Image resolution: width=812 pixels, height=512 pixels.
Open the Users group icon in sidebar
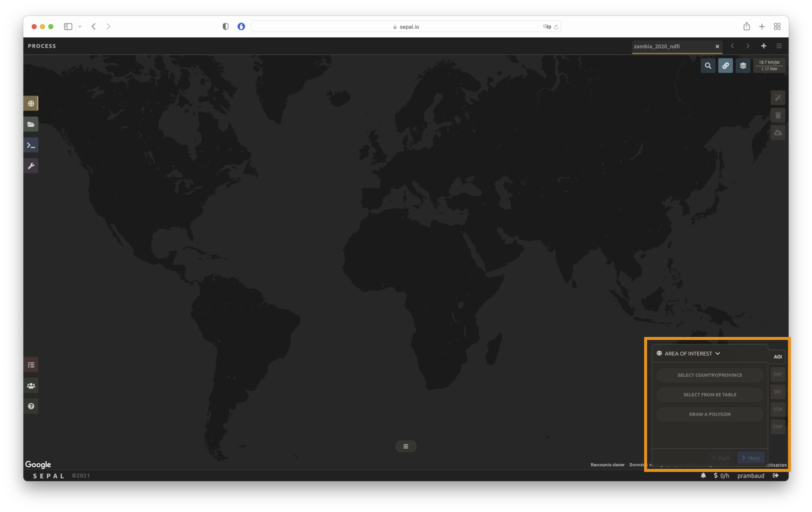pos(31,386)
